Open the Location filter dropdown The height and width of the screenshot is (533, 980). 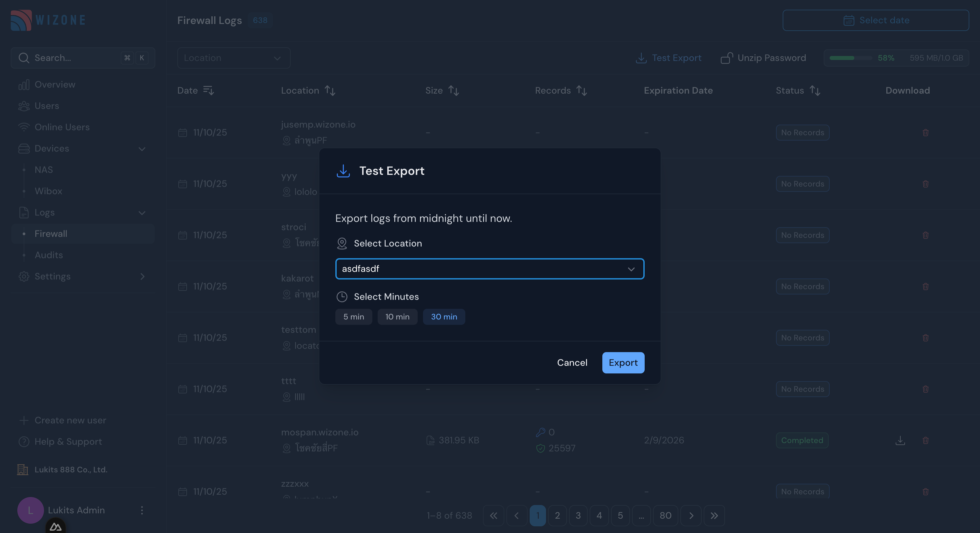click(234, 58)
